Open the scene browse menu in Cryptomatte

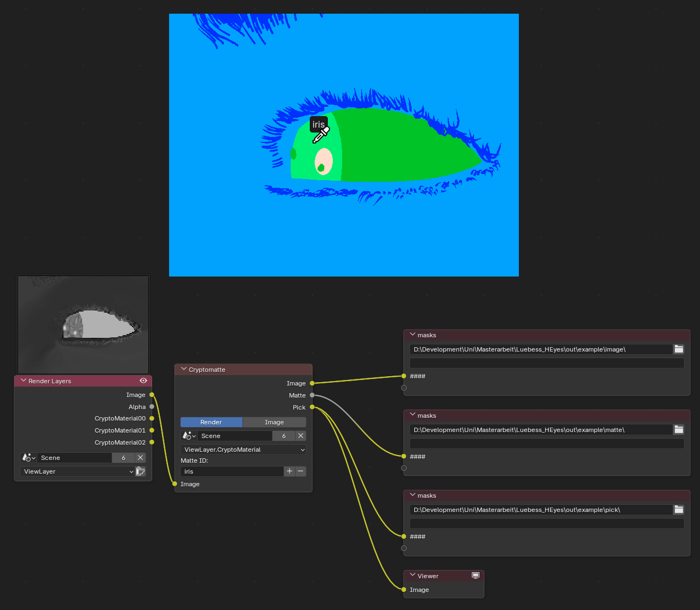(189, 436)
